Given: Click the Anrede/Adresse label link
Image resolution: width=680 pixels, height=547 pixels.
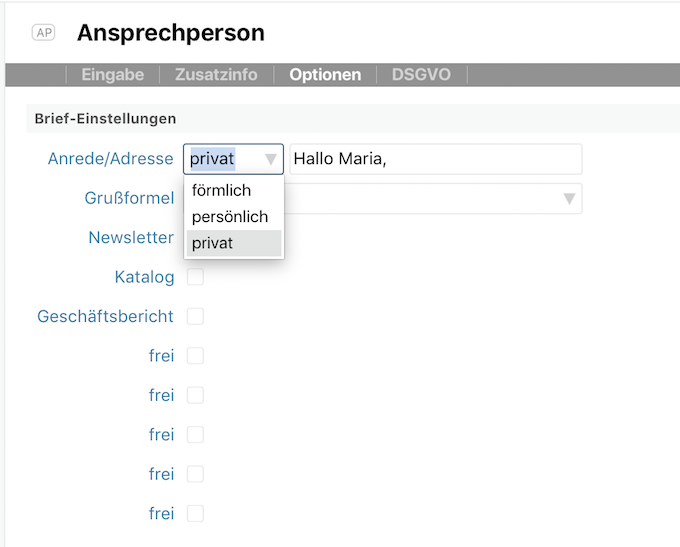Looking at the screenshot, I should pyautogui.click(x=110, y=159).
